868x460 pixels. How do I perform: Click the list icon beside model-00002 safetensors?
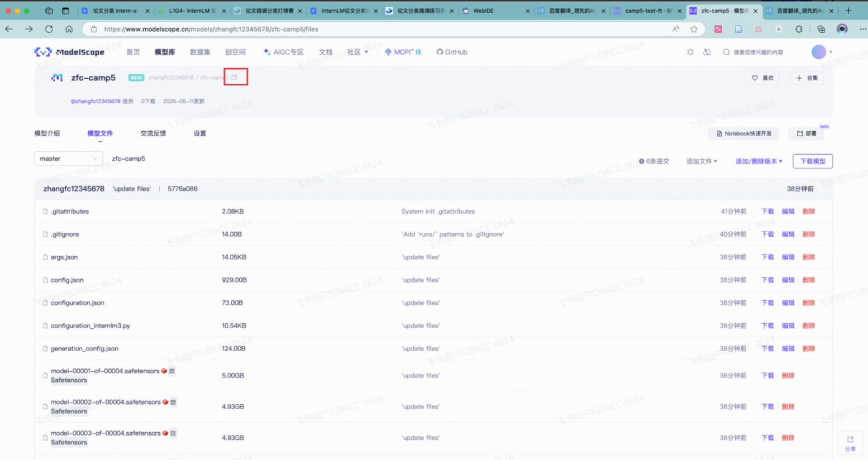(x=173, y=402)
